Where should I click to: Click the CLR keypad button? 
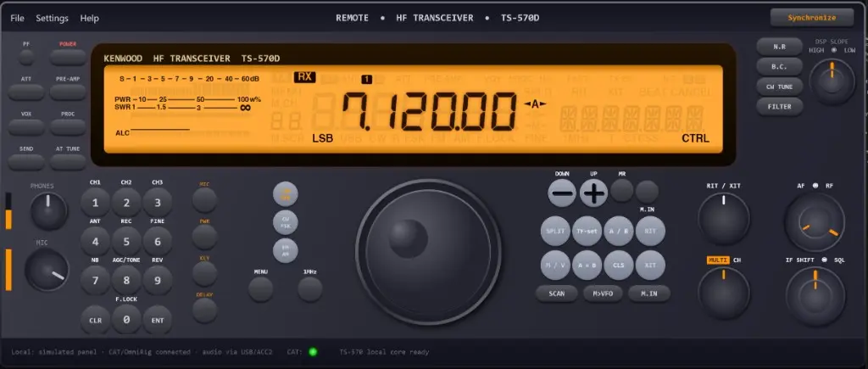(x=95, y=320)
